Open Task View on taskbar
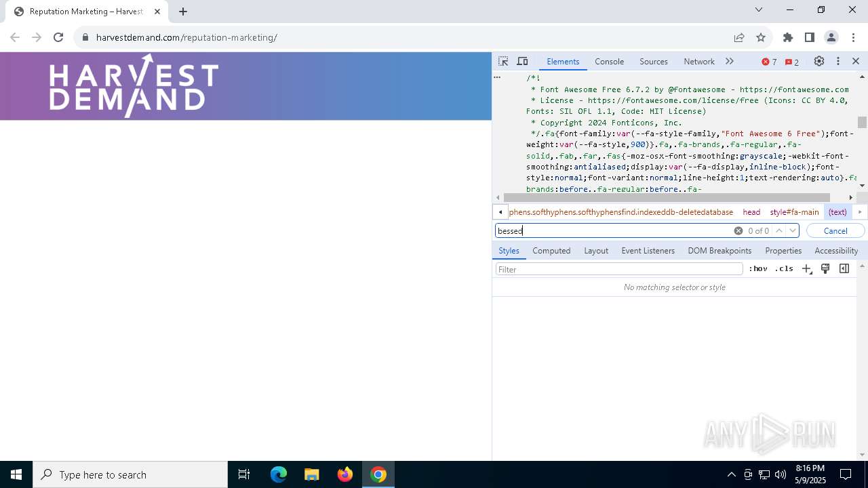This screenshot has height=488, width=868. tap(244, 474)
